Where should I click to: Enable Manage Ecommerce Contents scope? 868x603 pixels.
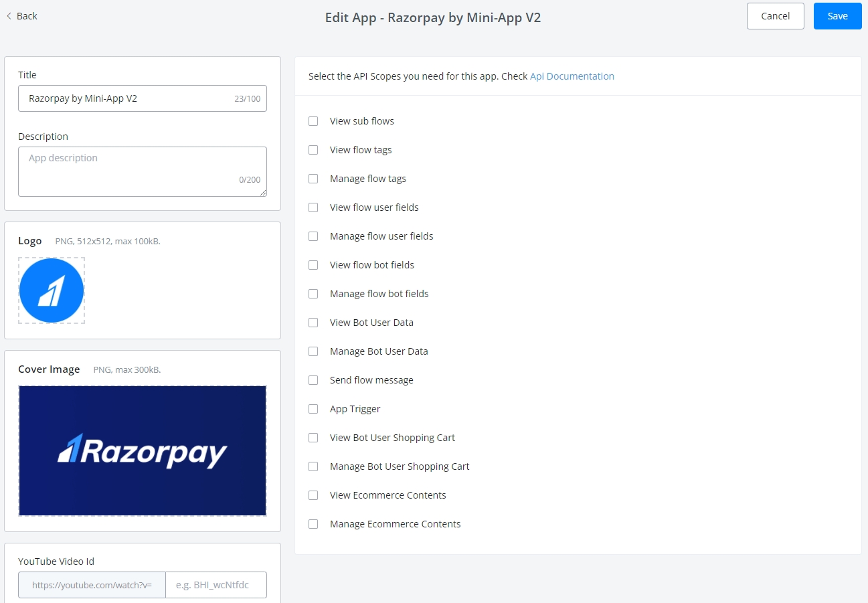coord(313,524)
